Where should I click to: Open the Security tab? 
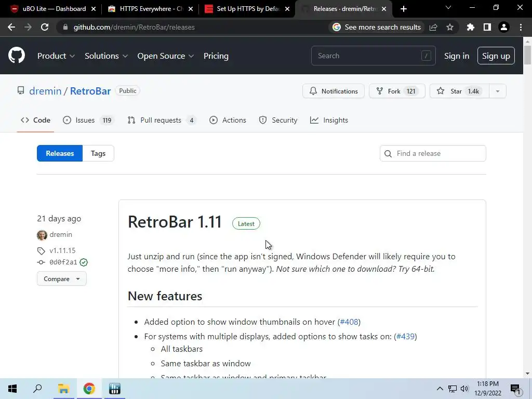[x=278, y=120]
